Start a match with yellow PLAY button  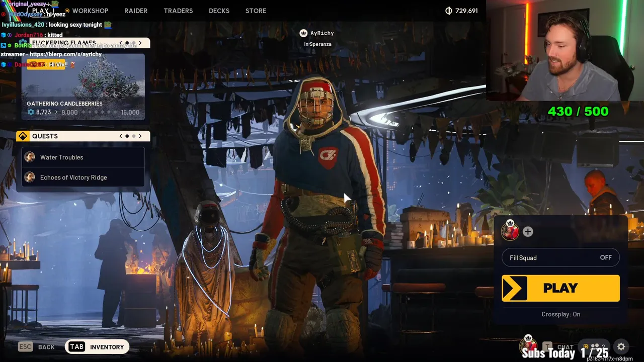point(560,288)
